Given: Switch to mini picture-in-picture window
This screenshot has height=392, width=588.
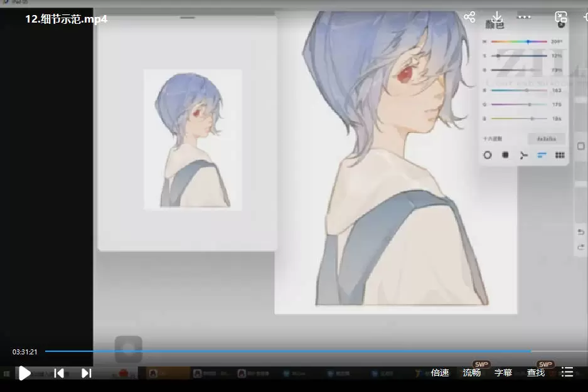Looking at the screenshot, I should [560, 17].
